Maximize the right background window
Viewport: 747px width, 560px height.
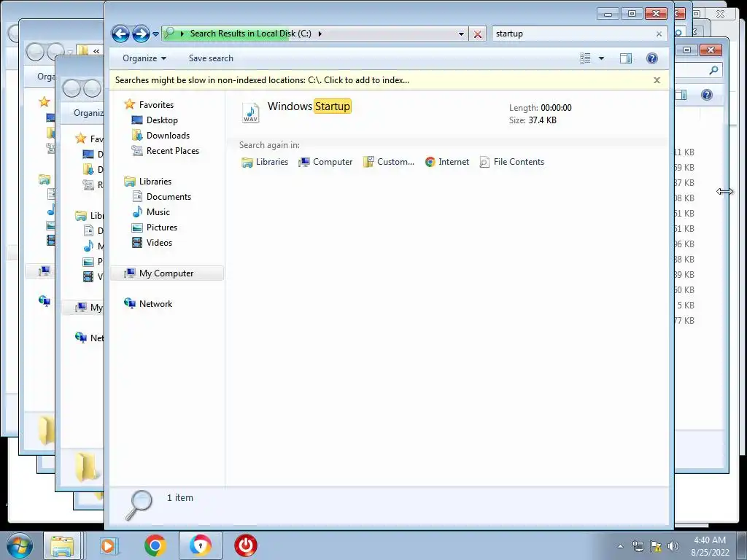click(x=686, y=50)
